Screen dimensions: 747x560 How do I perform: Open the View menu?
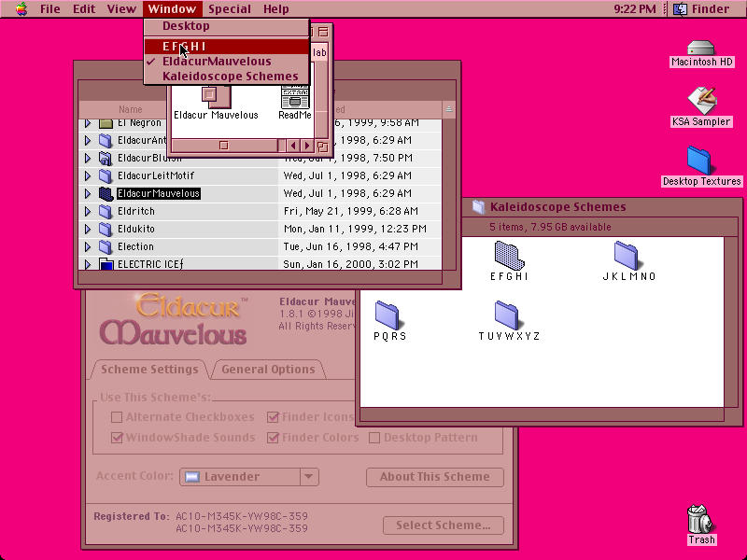point(121,8)
